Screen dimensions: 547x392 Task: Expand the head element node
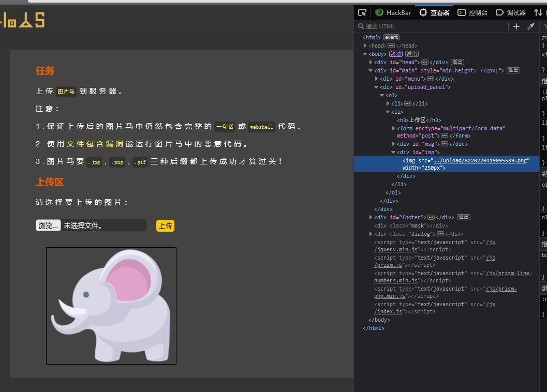(365, 46)
